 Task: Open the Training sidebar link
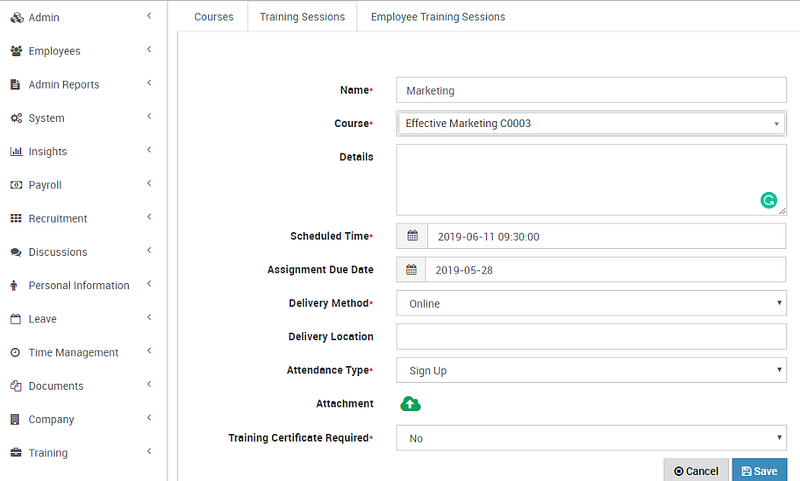tap(48, 453)
